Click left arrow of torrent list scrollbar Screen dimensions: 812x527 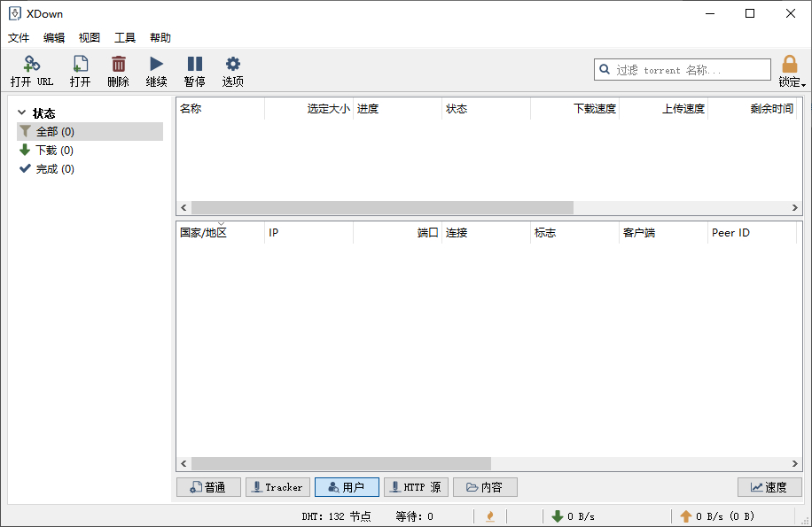(x=183, y=207)
